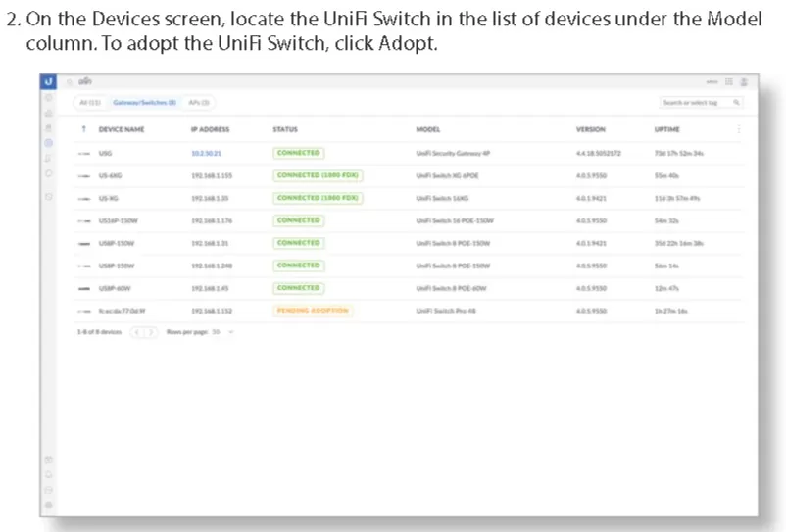Open the Map page from the sidebar
Screen dimensions: 786x532
coord(49,127)
